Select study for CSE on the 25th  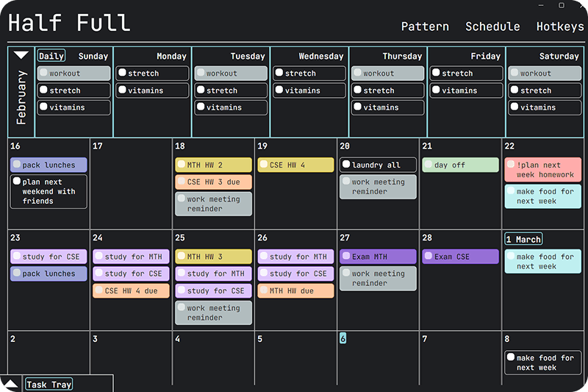[213, 291]
